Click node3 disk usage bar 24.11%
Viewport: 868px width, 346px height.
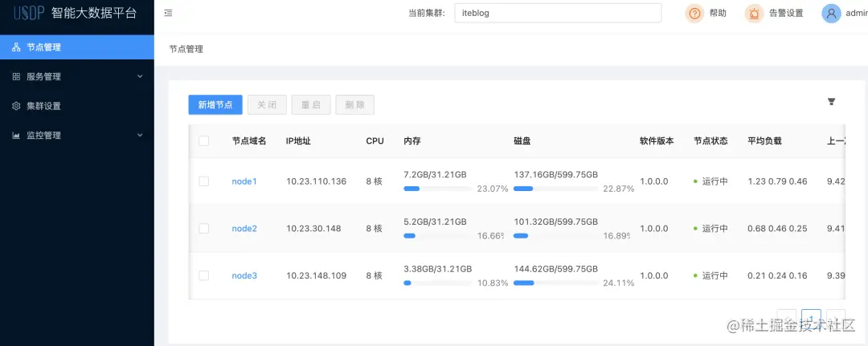point(556,283)
